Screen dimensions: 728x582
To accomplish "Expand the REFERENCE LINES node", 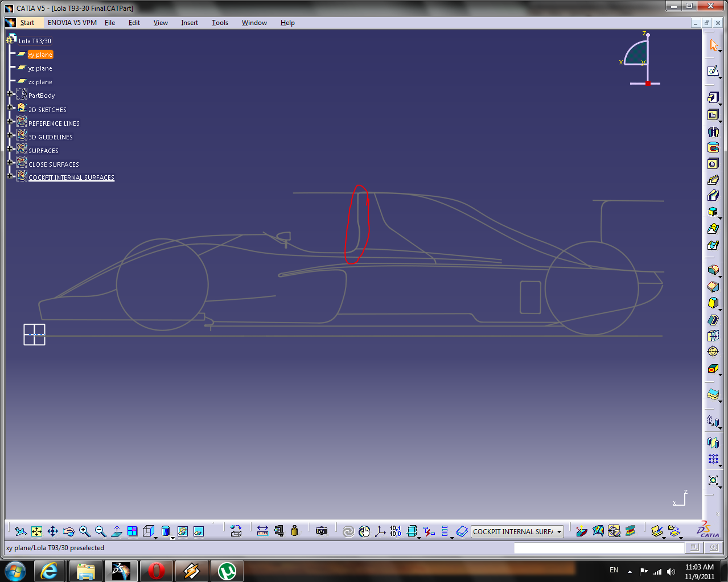I will click(10, 121).
